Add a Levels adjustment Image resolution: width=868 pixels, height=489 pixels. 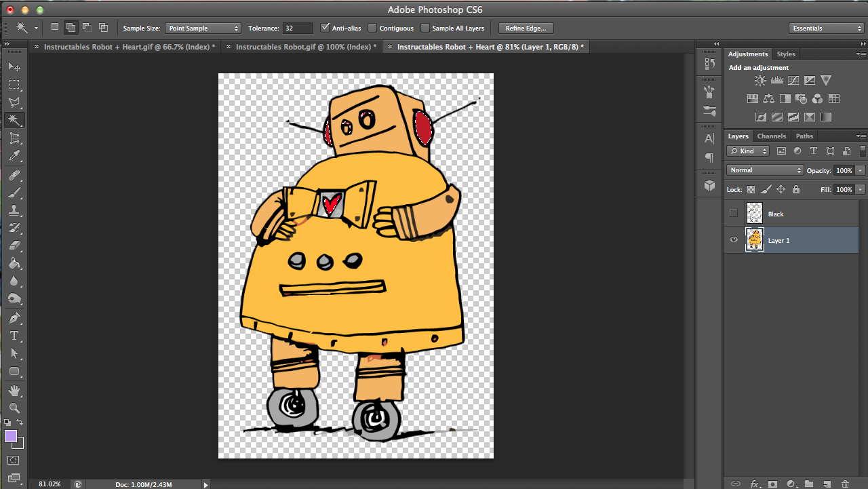[777, 80]
